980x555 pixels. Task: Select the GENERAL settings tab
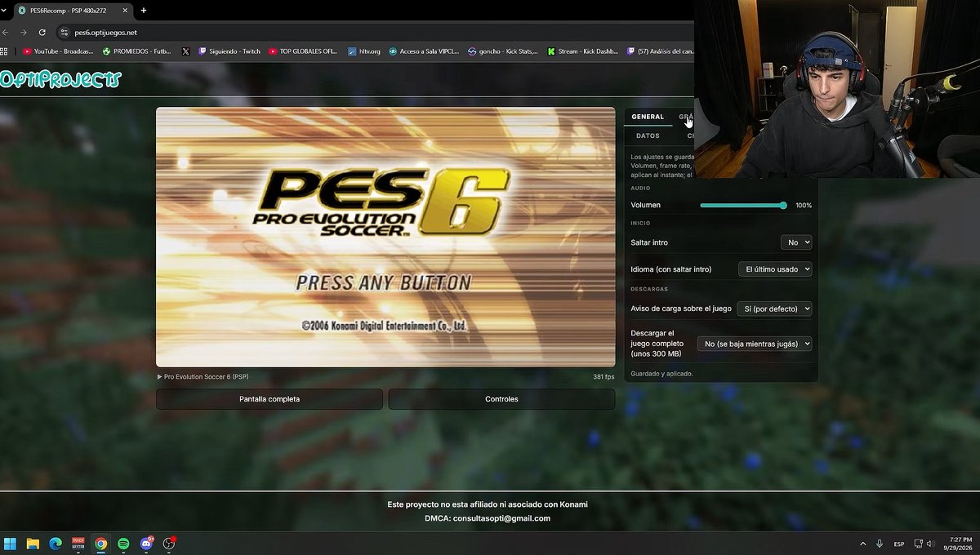coord(648,117)
